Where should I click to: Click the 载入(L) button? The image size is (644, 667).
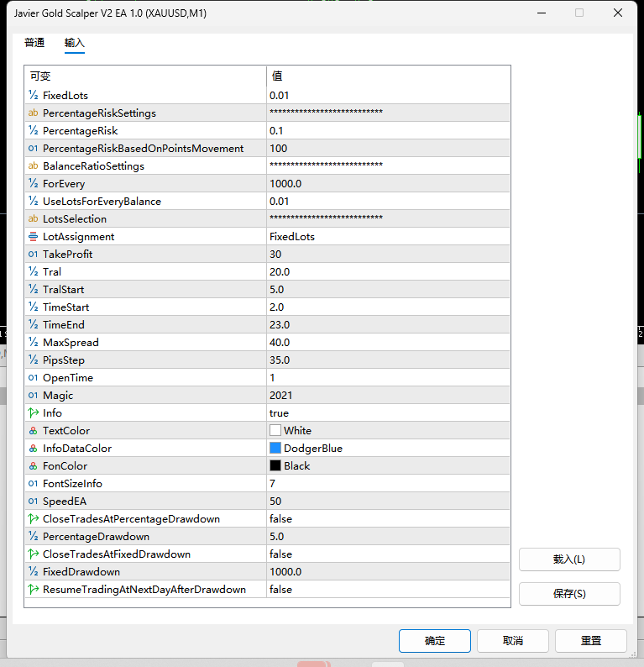click(569, 559)
